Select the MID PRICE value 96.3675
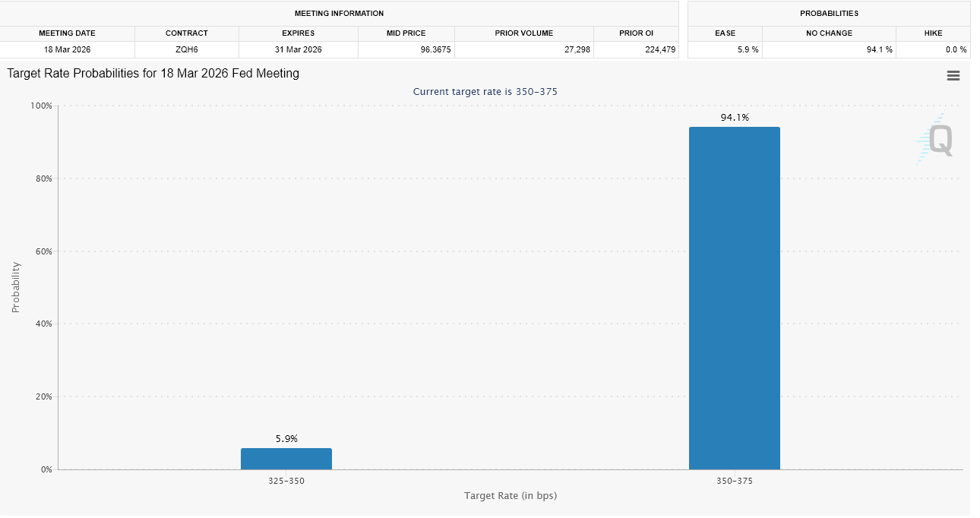Viewport: 980px width, 518px height. 406,49
